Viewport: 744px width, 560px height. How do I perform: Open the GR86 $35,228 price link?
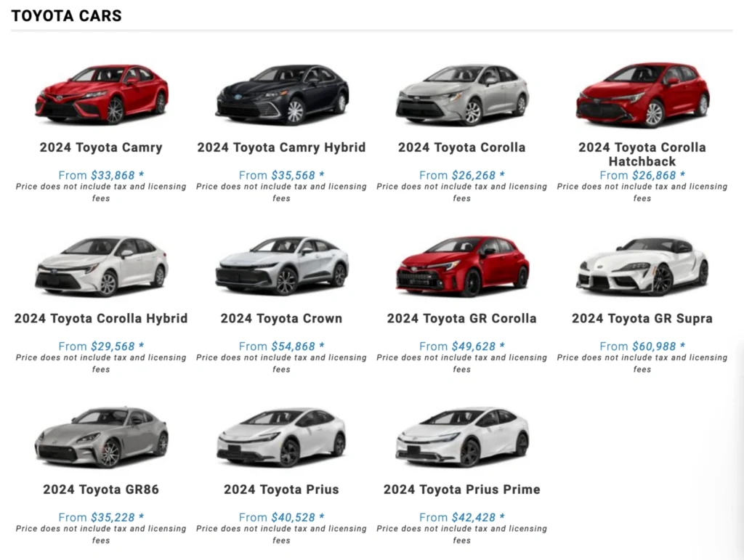[x=116, y=518]
